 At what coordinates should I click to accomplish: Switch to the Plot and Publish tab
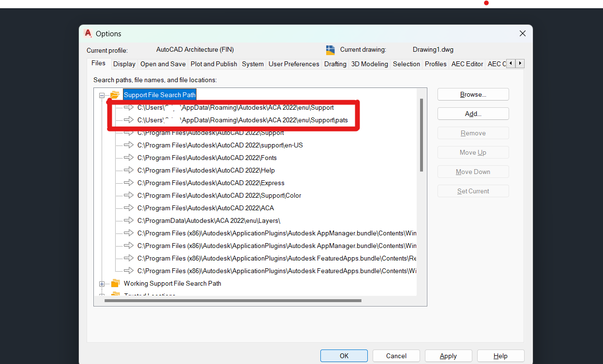pos(214,64)
